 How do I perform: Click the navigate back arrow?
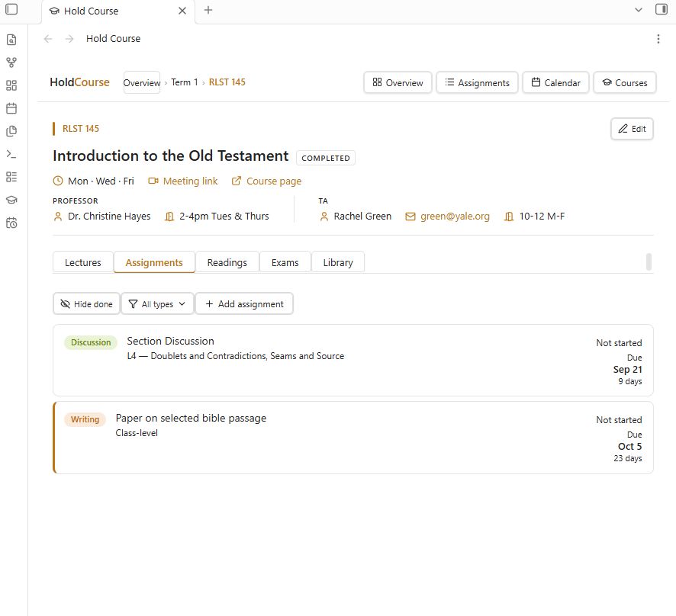coord(48,39)
